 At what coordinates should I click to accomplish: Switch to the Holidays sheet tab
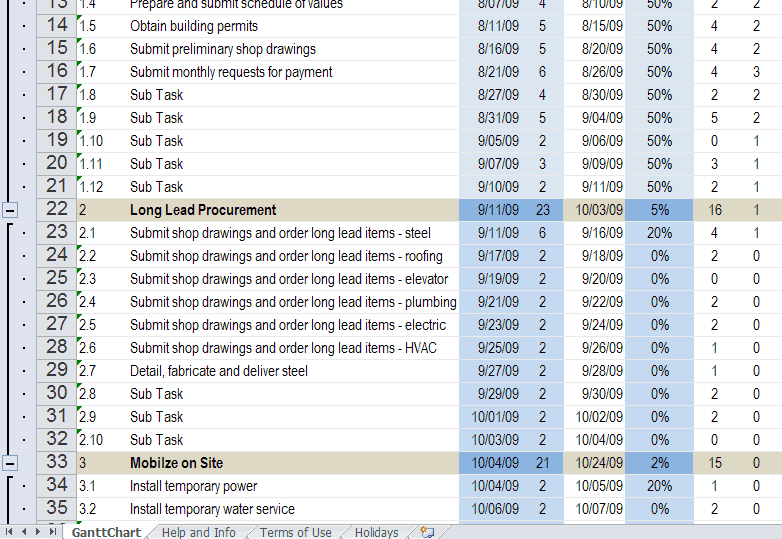377,532
